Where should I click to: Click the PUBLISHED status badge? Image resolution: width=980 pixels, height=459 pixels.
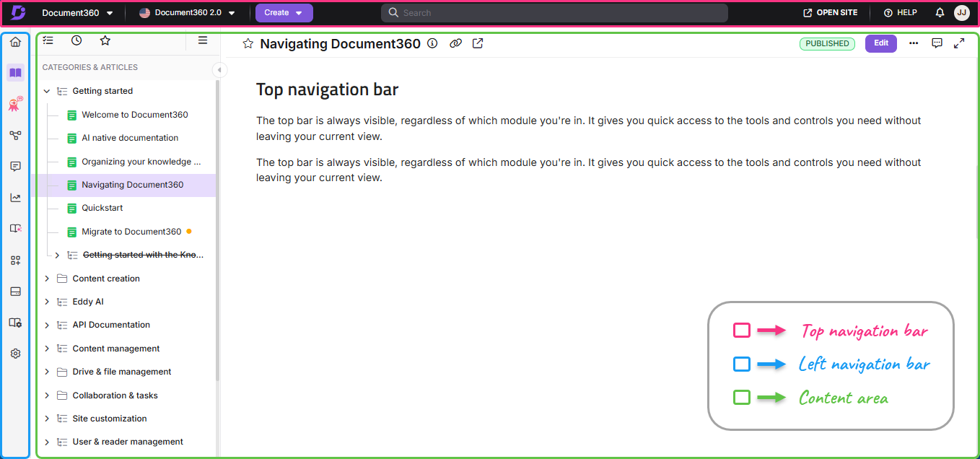coord(827,43)
